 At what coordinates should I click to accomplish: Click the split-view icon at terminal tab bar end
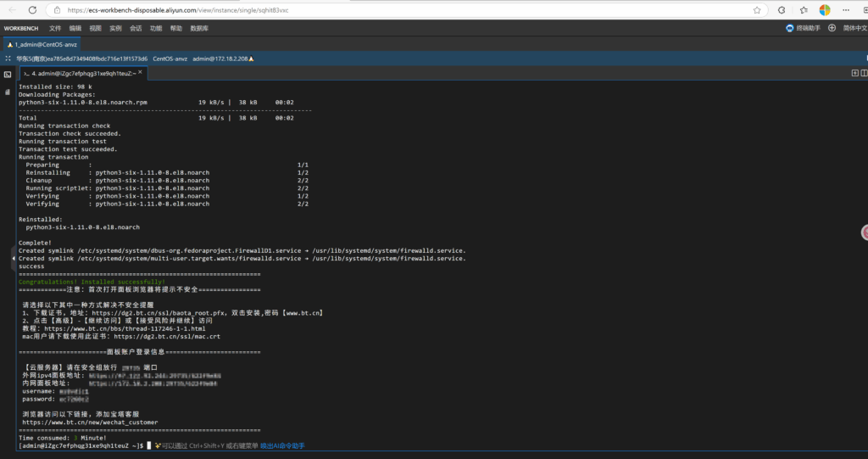864,73
